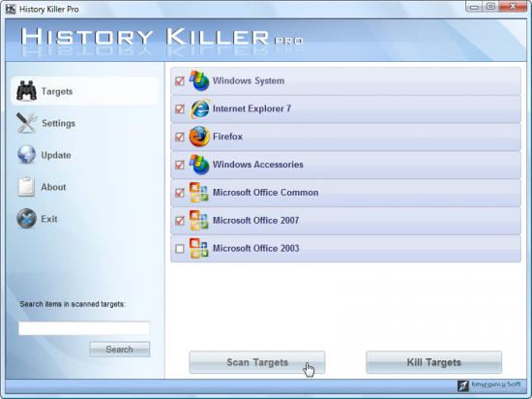Select the Windows Accessories label

(258, 165)
